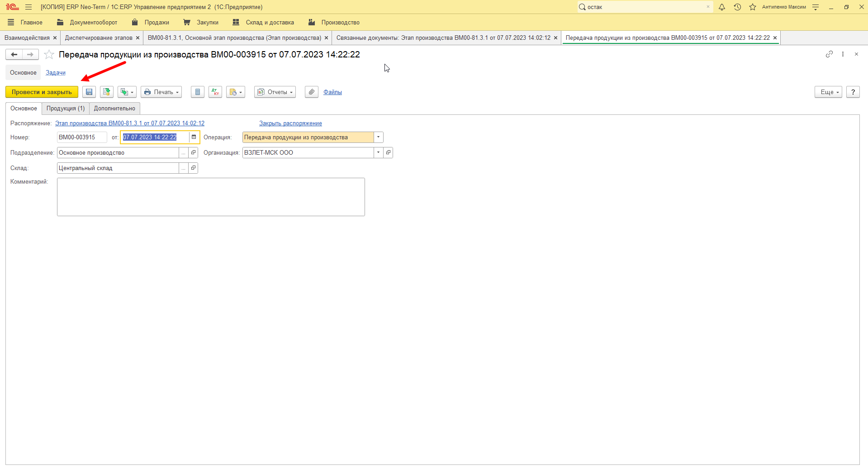Click into the Комментарий text area
This screenshot has height=469, width=868.
pyautogui.click(x=211, y=197)
